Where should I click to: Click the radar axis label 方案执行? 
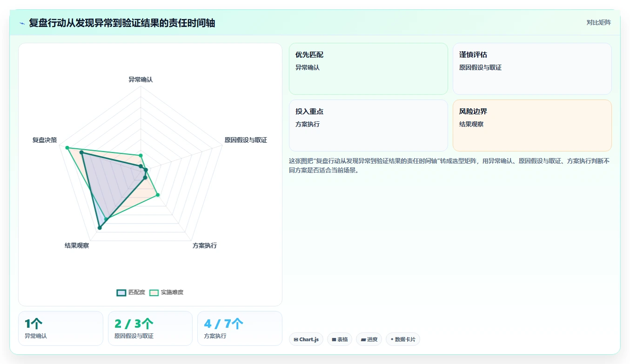click(x=205, y=245)
